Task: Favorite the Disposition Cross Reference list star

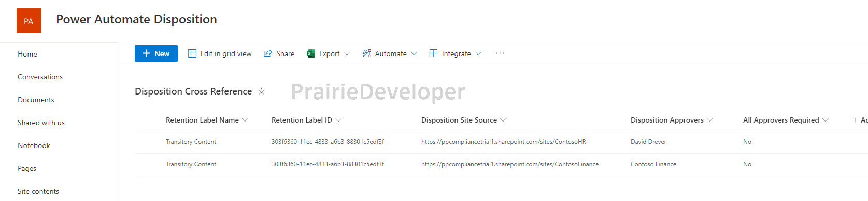Action: pos(262,91)
